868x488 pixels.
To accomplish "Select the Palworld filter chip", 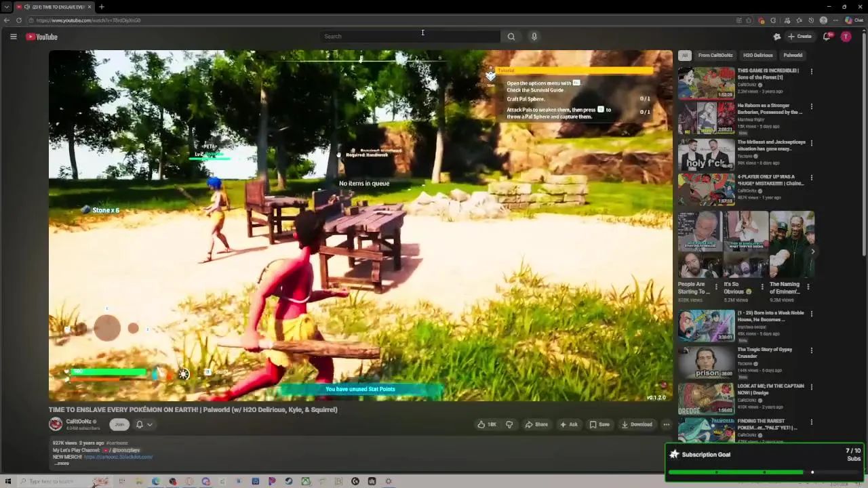I will click(x=793, y=56).
